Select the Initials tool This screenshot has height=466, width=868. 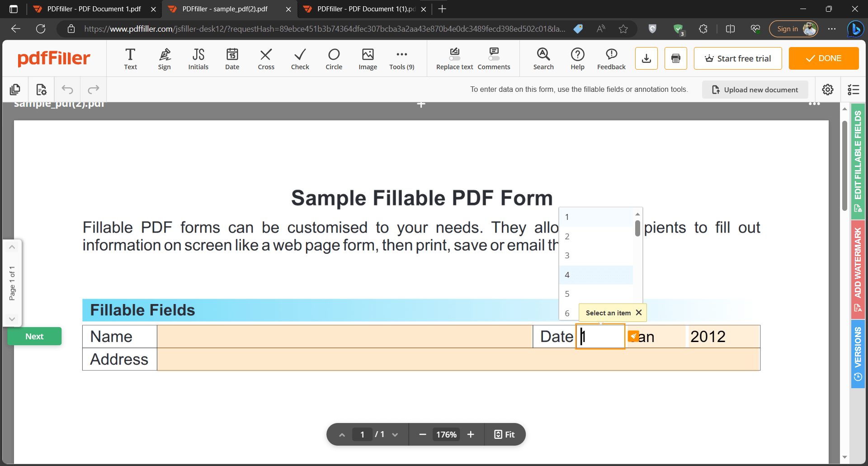click(x=198, y=58)
